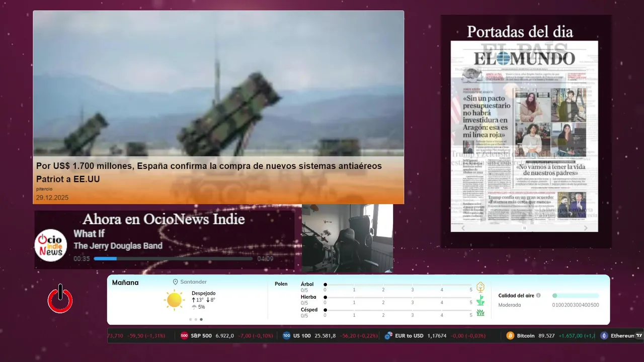Click the up arrow by 13° high temperature
Image resolution: width=644 pixels, height=362 pixels.
pyautogui.click(x=194, y=300)
